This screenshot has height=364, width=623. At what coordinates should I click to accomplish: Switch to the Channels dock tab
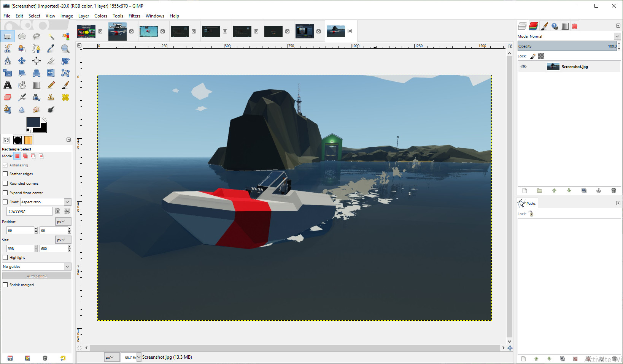point(533,26)
